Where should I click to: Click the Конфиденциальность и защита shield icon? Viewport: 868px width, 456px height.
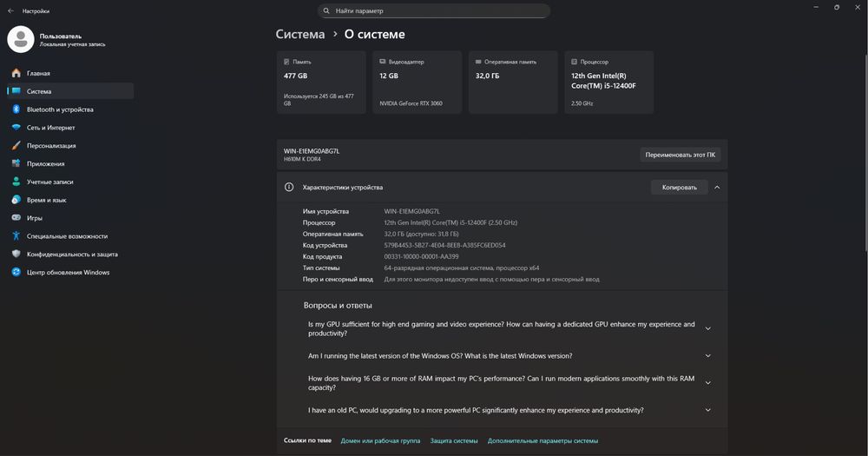[16, 254]
